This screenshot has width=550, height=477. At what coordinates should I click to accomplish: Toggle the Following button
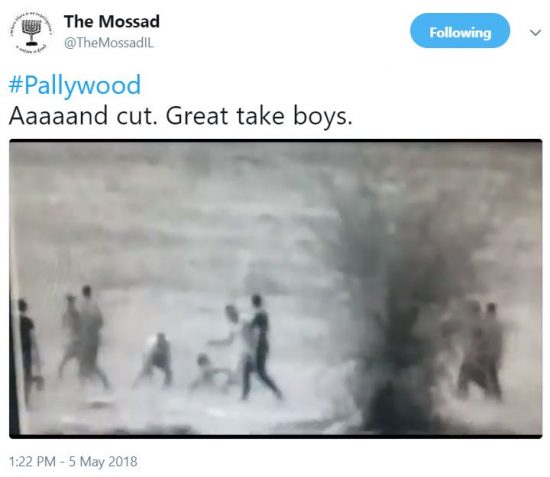tap(460, 31)
